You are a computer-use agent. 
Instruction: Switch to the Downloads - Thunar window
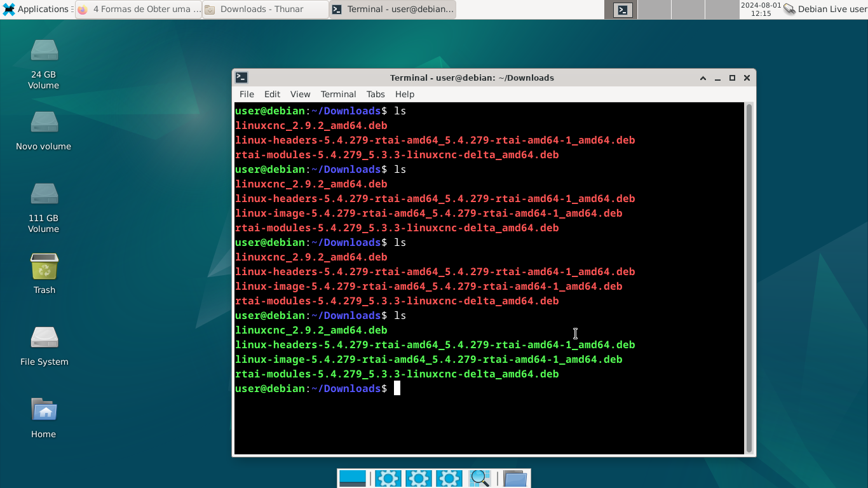(266, 9)
